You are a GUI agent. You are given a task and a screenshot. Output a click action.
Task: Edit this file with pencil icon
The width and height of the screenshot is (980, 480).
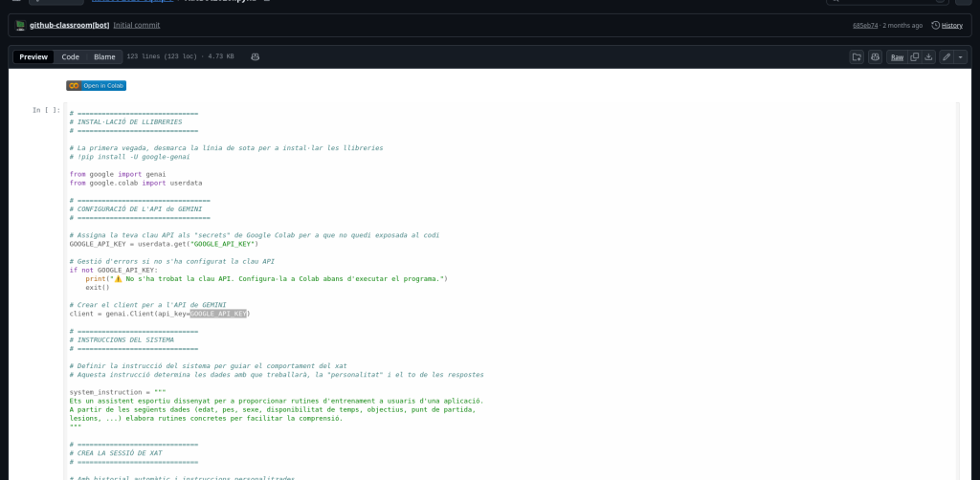pyautogui.click(x=947, y=57)
